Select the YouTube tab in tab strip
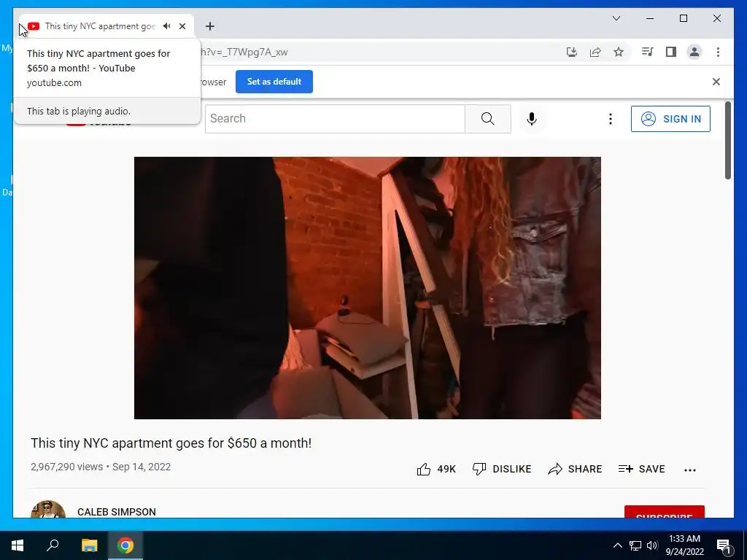747x560 pixels. tap(107, 26)
